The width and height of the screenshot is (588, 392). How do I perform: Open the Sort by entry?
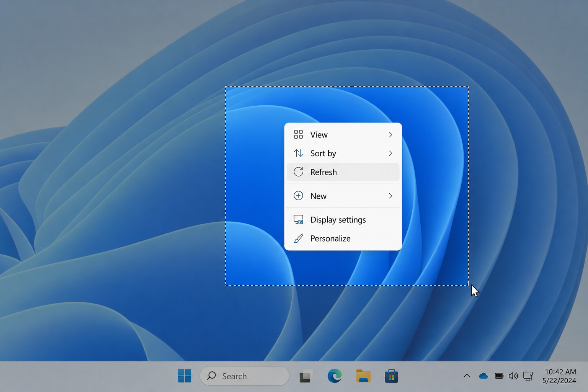tap(343, 154)
